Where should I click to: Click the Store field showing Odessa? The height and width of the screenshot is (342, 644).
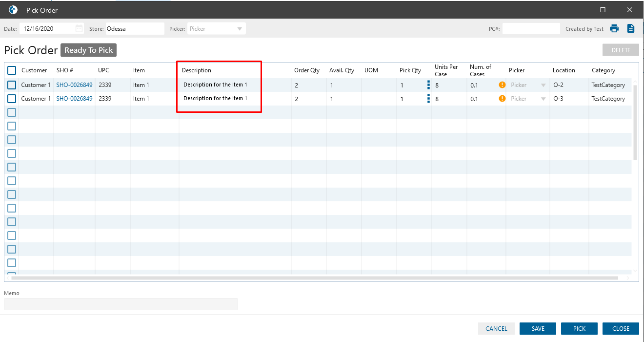coord(135,29)
